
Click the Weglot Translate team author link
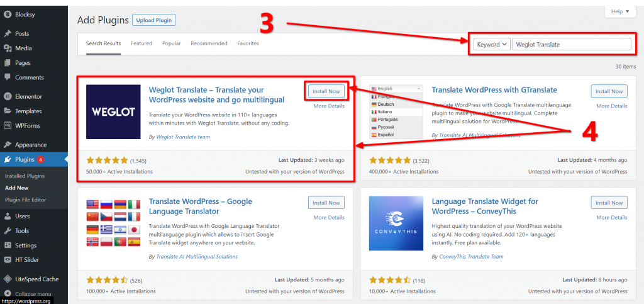click(x=183, y=137)
